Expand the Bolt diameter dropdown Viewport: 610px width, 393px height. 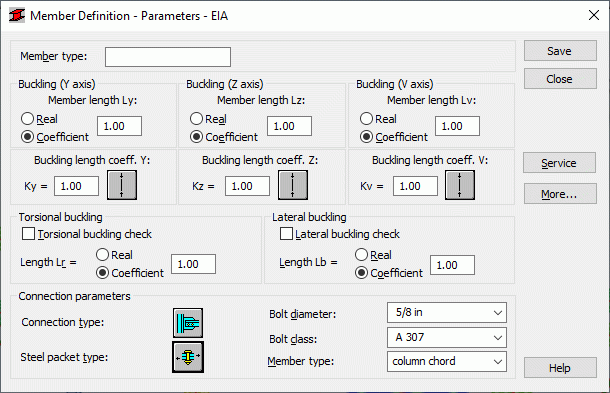[x=447, y=312]
